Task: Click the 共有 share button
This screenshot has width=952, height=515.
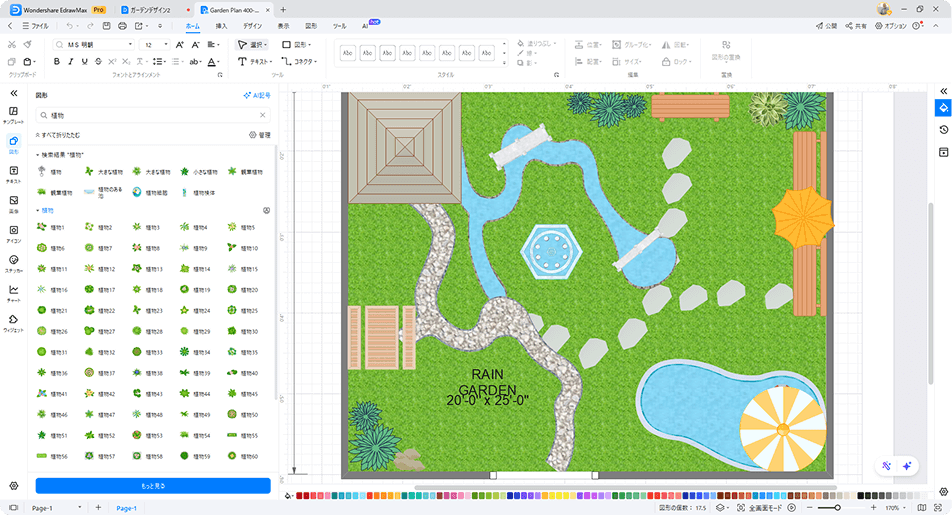Action: coord(856,26)
